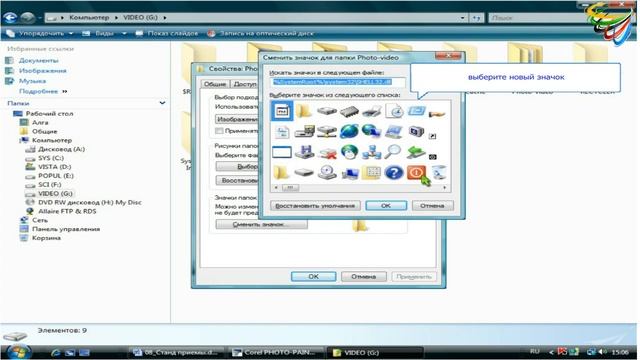This screenshot has width=640, height=360.
Task: Select the network computers diagram icon
Action: (x=371, y=152)
